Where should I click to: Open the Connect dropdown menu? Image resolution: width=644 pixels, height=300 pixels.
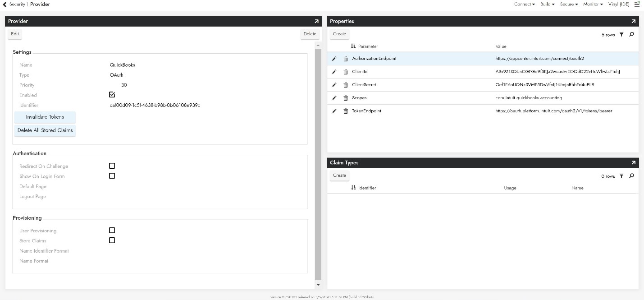[524, 4]
